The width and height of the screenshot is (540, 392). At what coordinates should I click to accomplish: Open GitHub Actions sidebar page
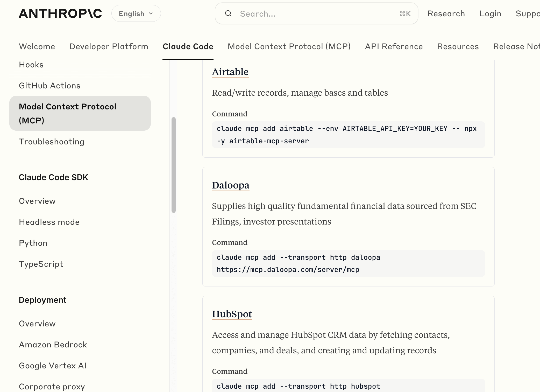pos(49,86)
